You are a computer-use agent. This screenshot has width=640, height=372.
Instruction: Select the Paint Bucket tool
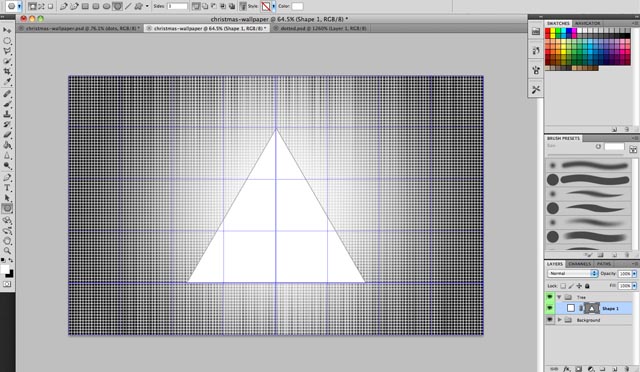click(x=7, y=145)
